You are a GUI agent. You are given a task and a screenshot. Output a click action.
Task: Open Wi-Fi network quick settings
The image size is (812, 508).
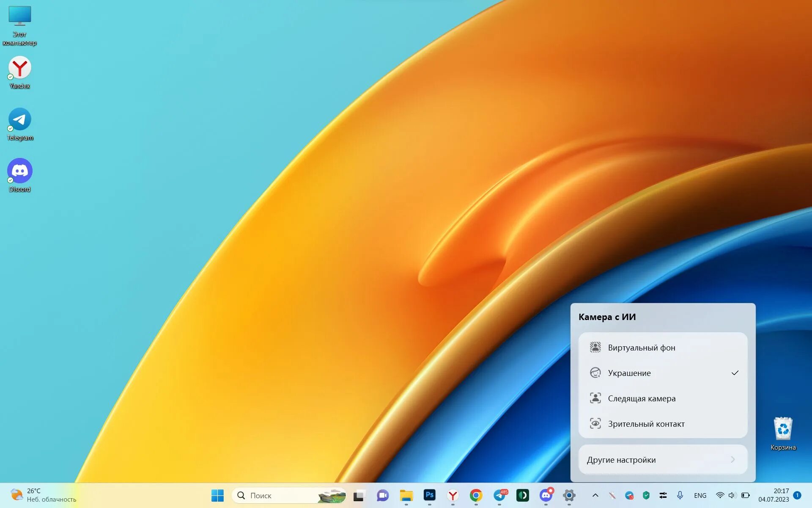coord(720,495)
